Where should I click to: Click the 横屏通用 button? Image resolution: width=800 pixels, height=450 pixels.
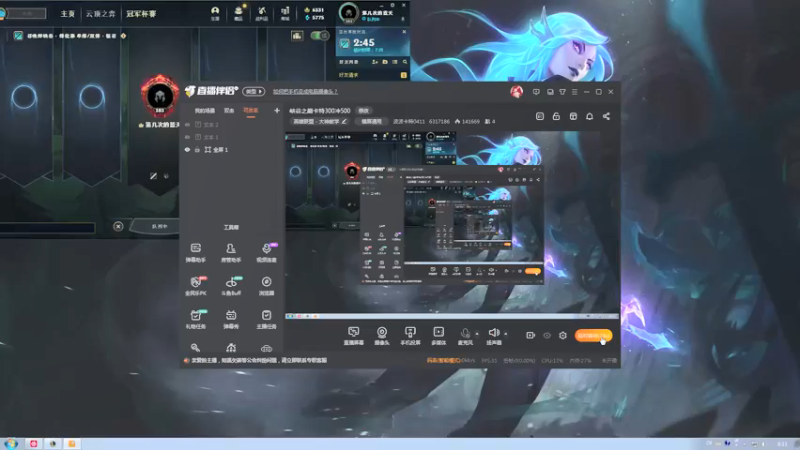coord(371,121)
